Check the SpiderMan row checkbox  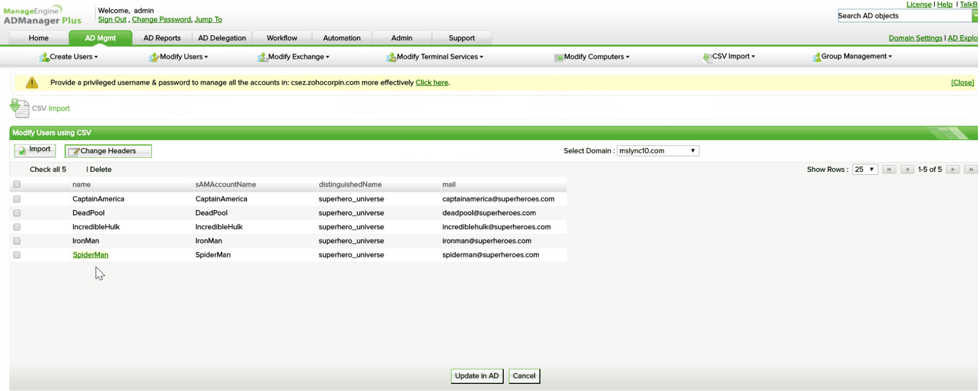(x=17, y=255)
